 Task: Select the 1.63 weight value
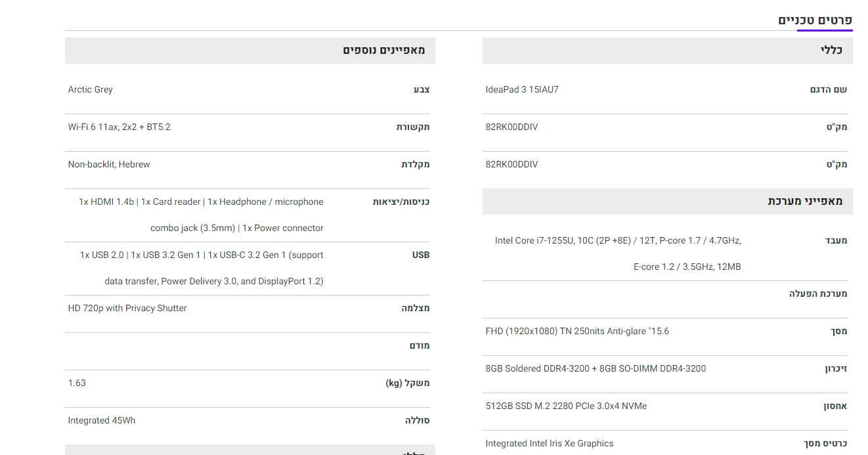coord(77,383)
